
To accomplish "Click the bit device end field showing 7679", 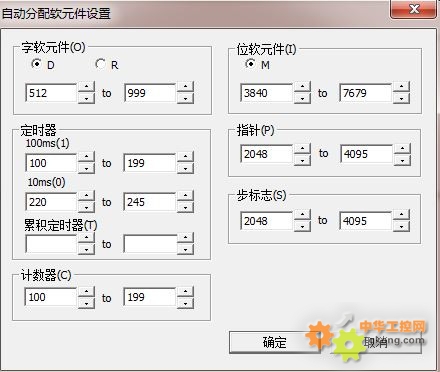I will click(365, 93).
